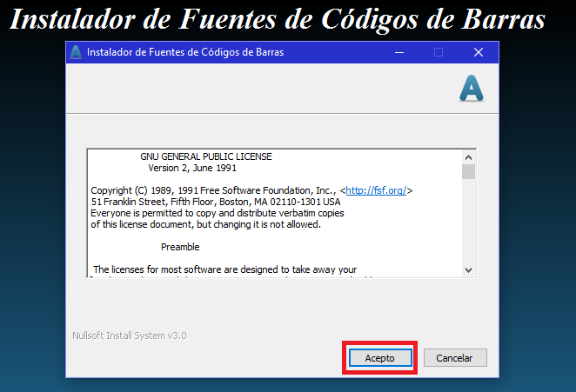
Task: Click the license scrollbar up arrow
Action: [469, 156]
